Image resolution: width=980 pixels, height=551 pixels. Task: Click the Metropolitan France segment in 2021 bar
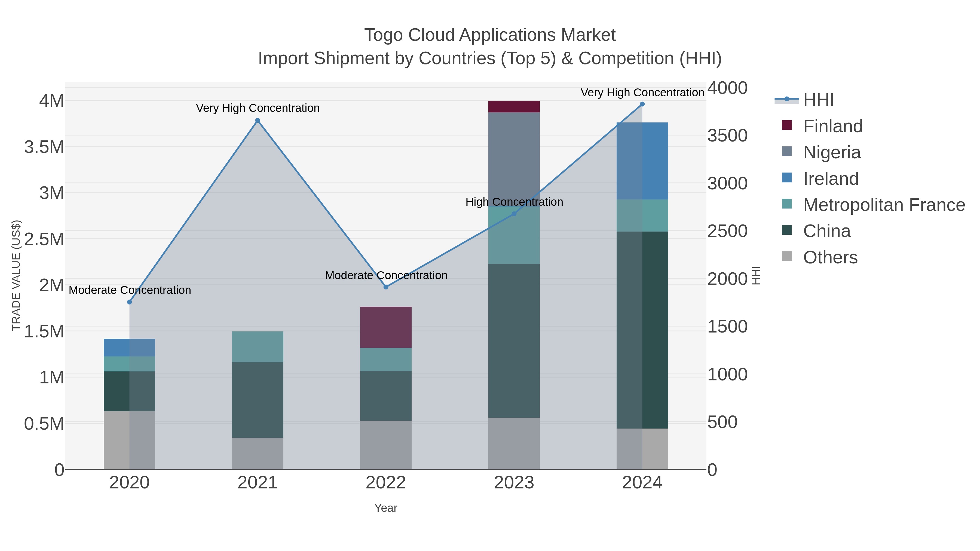click(x=258, y=347)
